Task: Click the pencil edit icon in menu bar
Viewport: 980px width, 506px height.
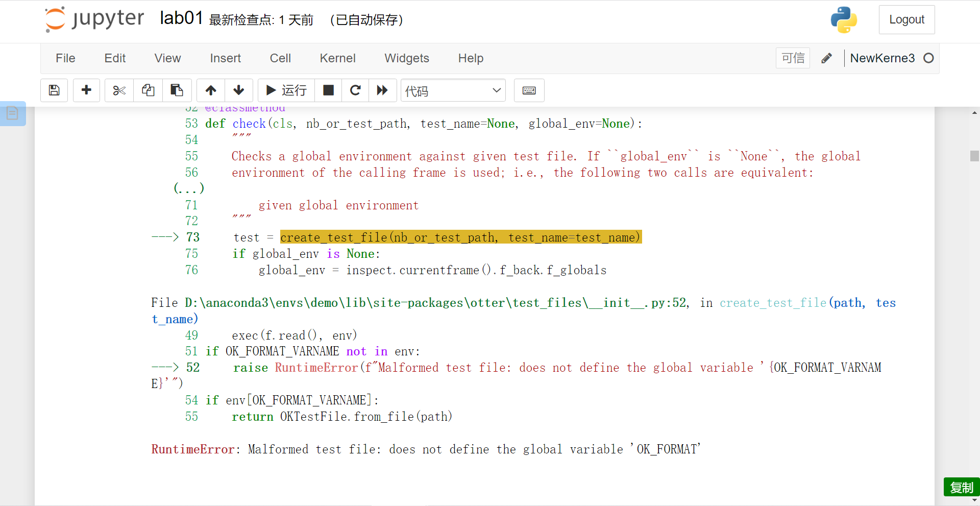Action: (826, 58)
